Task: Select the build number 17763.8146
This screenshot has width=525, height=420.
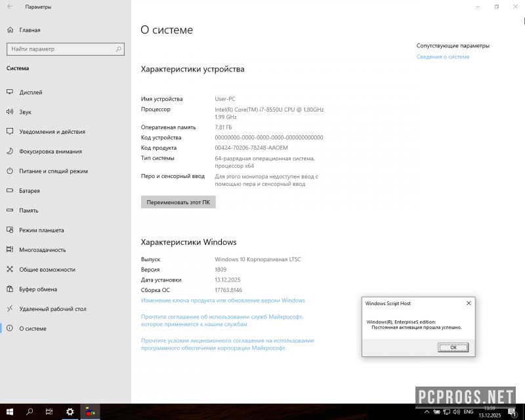Action: (x=228, y=290)
